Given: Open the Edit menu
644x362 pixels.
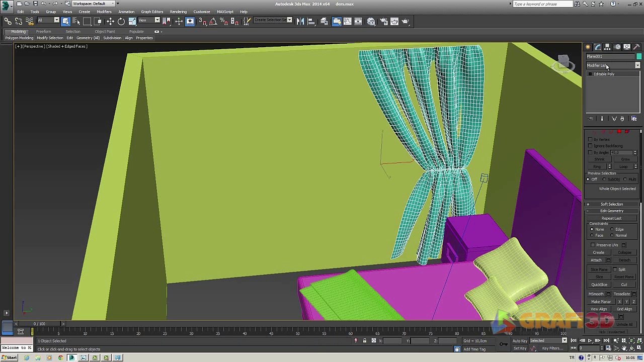Looking at the screenshot, I should [21, 12].
